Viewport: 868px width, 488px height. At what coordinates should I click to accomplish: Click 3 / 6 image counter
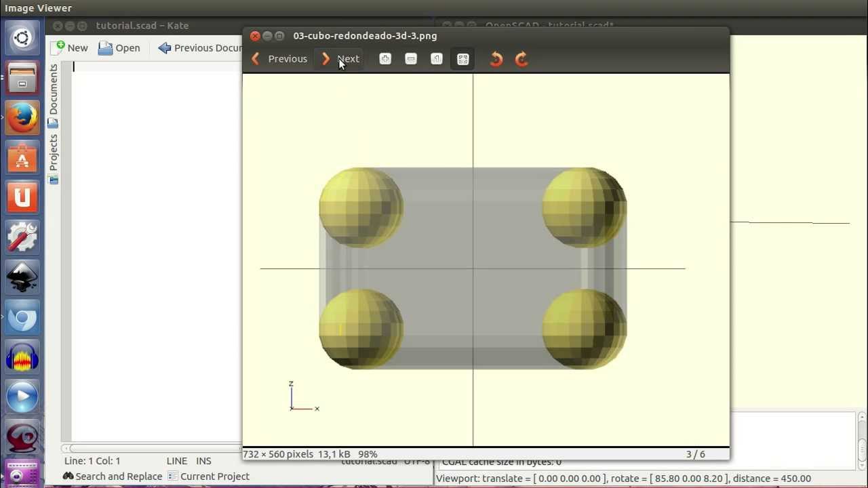695,454
